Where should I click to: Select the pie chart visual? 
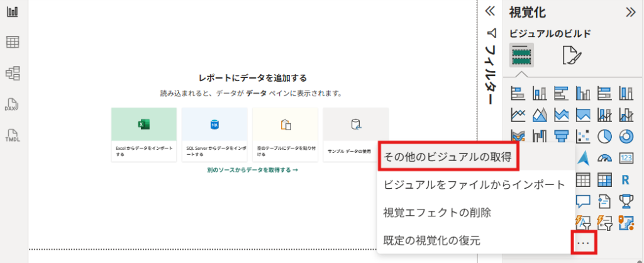(x=604, y=137)
